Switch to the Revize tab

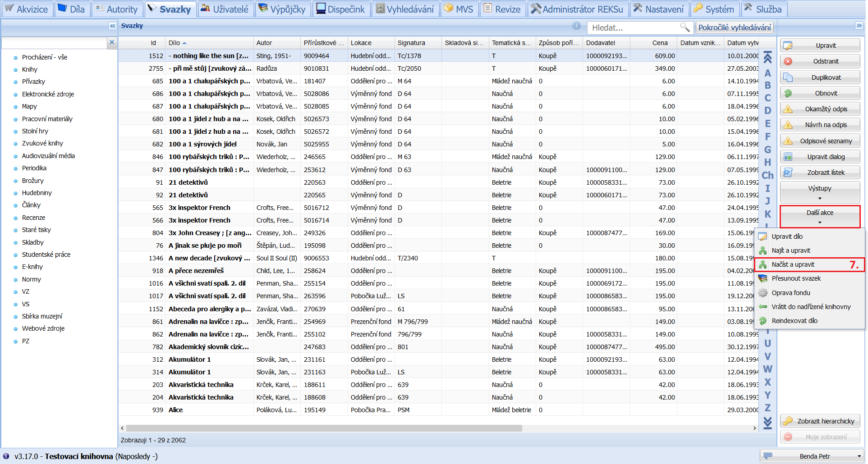(502, 9)
